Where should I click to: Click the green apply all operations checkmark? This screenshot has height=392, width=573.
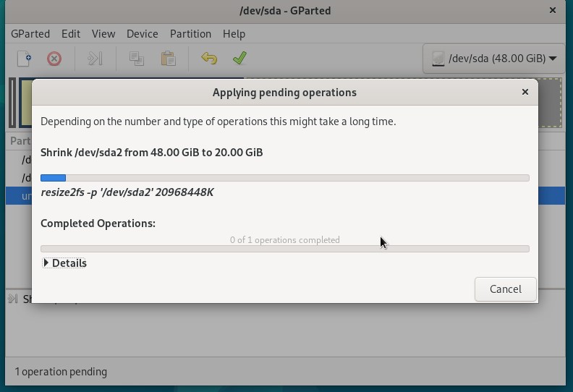coord(239,59)
